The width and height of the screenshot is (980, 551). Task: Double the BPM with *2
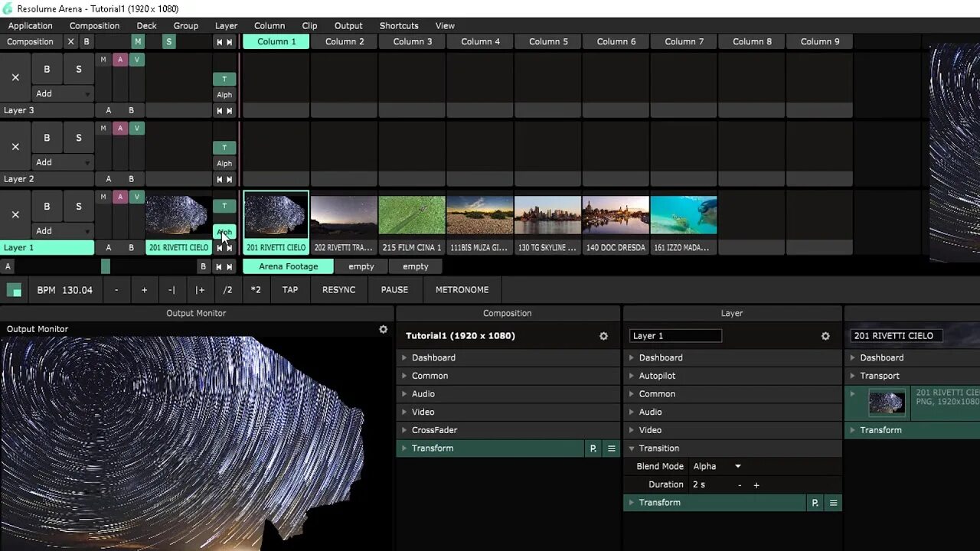256,290
